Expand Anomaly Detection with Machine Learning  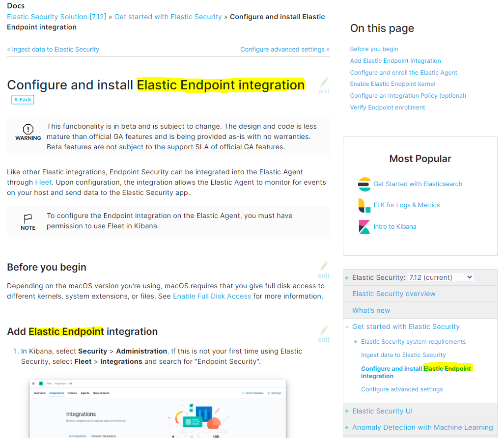click(347, 428)
